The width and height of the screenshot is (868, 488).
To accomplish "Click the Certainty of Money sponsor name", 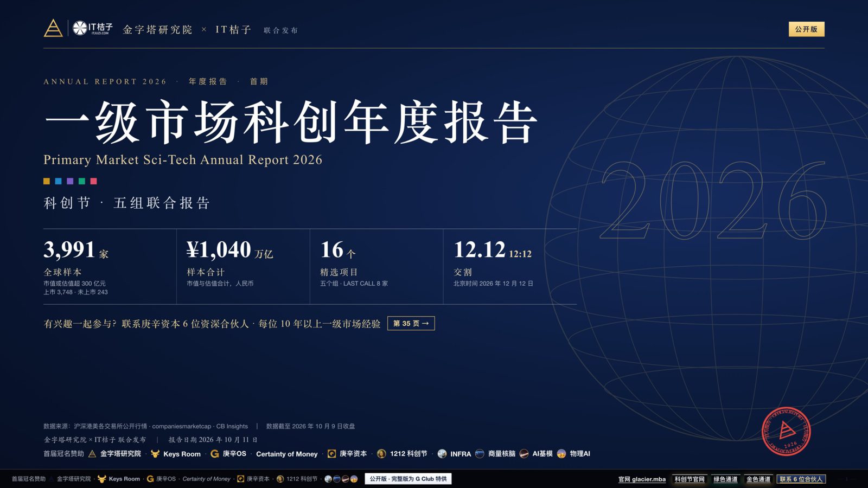I will [287, 454].
